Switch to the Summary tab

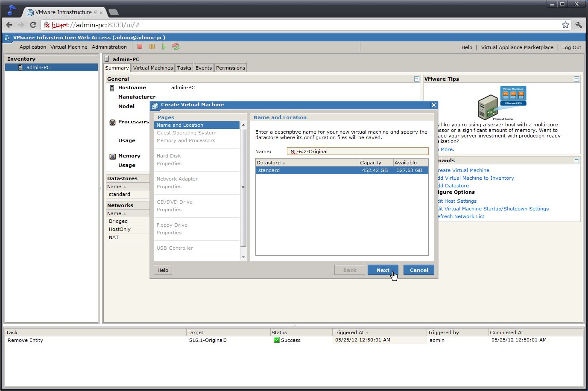[117, 68]
